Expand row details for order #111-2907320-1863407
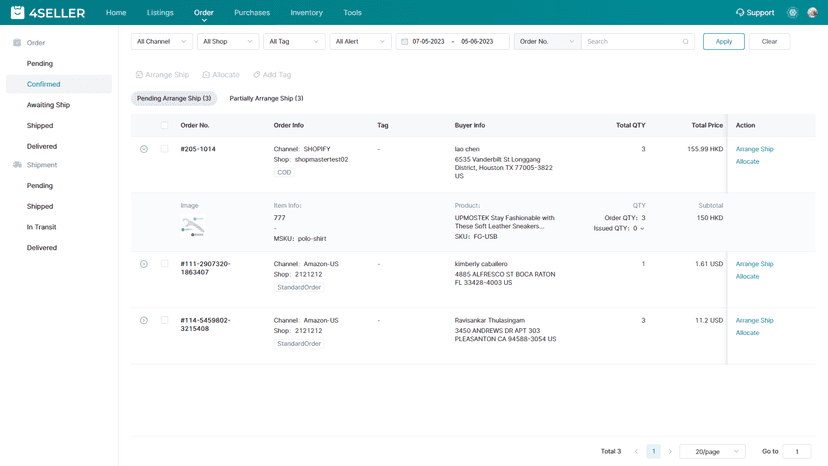This screenshot has height=466, width=828. pos(144,264)
